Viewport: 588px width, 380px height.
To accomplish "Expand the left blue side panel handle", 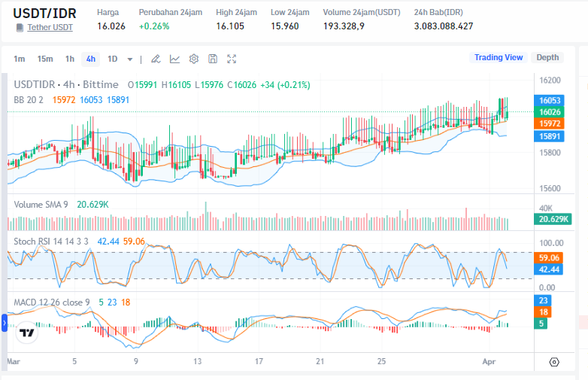I will (x=5, y=323).
